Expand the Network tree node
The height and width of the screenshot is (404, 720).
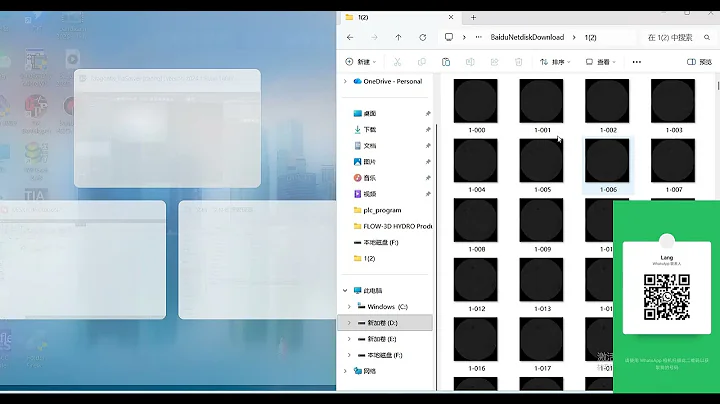(x=345, y=371)
